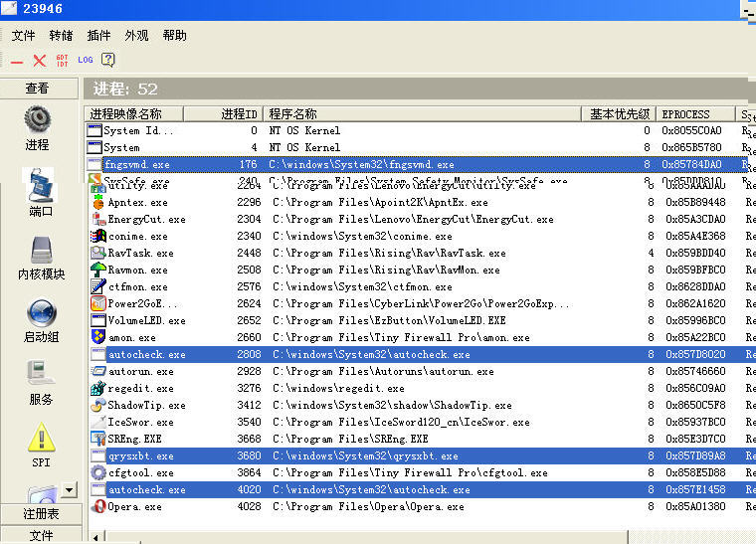
Task: Sort by 基本优先级 column header
Action: coord(619,114)
